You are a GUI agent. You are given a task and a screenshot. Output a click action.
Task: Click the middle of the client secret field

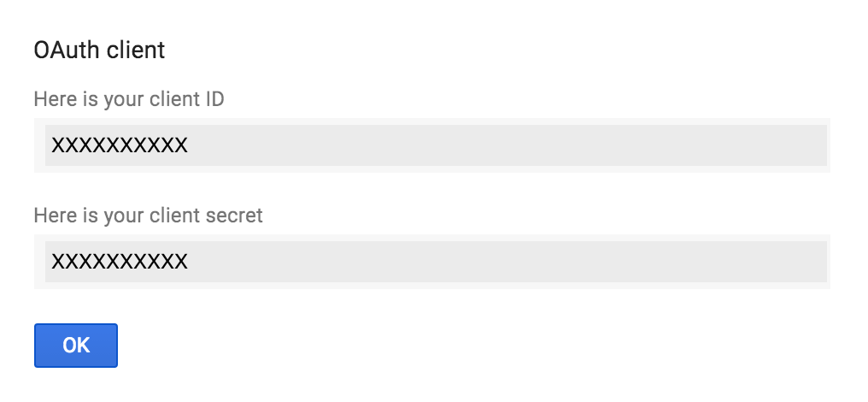436,261
